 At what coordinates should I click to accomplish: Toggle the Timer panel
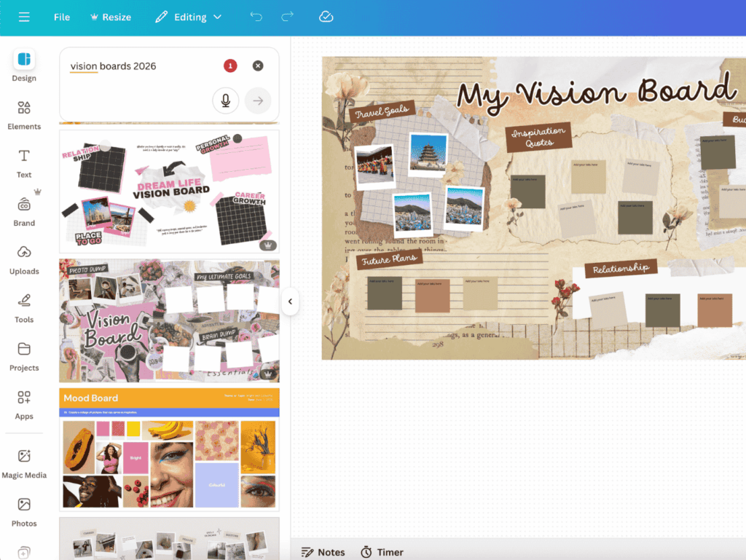(382, 552)
